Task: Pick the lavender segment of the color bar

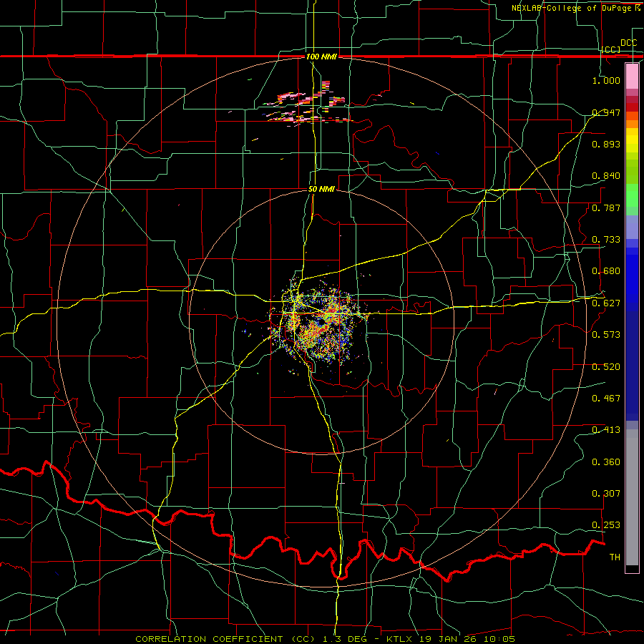Action: (x=632, y=227)
